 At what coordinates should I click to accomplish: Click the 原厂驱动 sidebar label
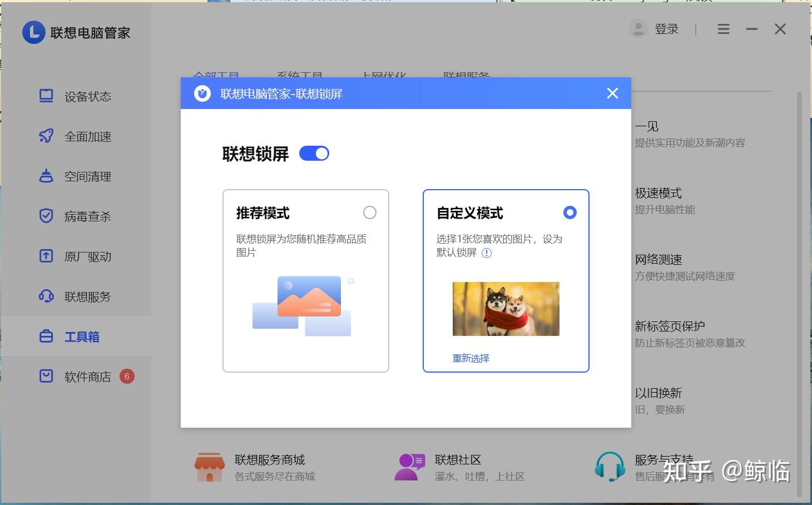pyautogui.click(x=88, y=256)
